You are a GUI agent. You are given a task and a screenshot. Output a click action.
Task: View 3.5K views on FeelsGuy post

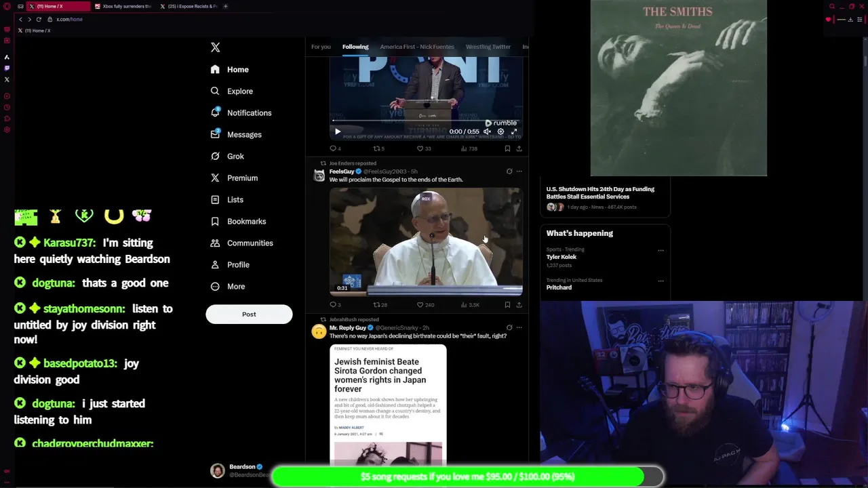pos(470,305)
